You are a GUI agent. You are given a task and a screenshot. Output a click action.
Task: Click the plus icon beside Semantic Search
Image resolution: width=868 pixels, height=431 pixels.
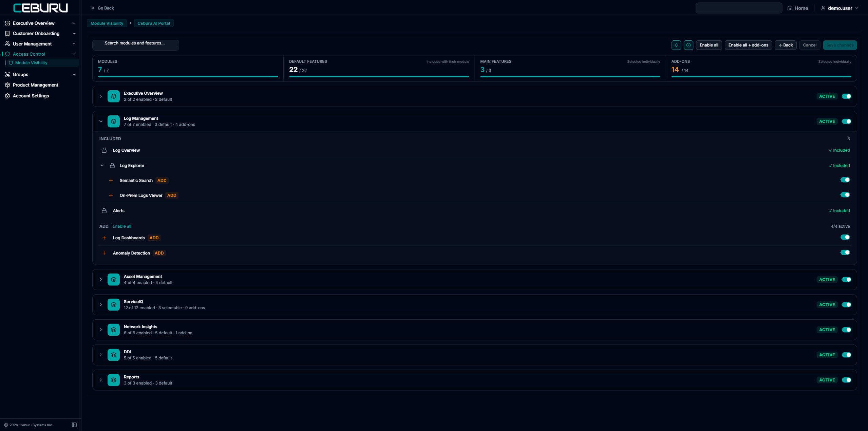[x=111, y=181]
